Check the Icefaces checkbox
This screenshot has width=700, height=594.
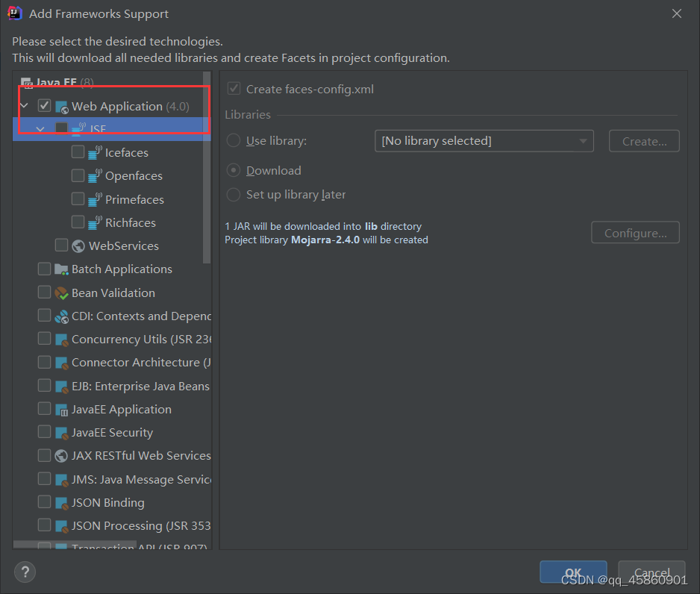tap(78, 151)
